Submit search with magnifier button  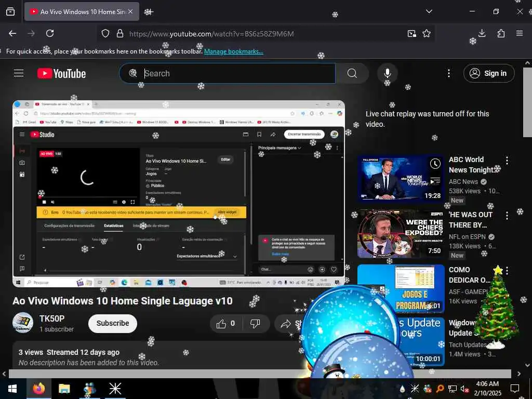[x=352, y=73]
